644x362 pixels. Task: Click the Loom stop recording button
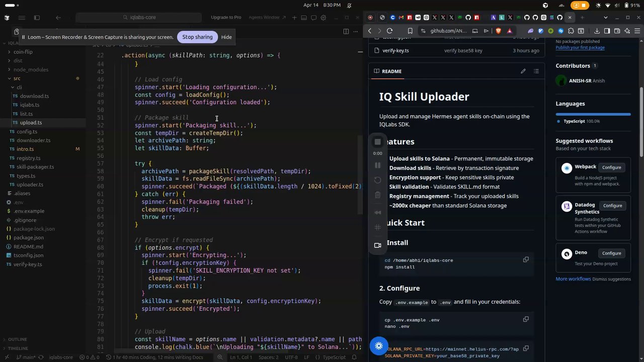click(378, 142)
